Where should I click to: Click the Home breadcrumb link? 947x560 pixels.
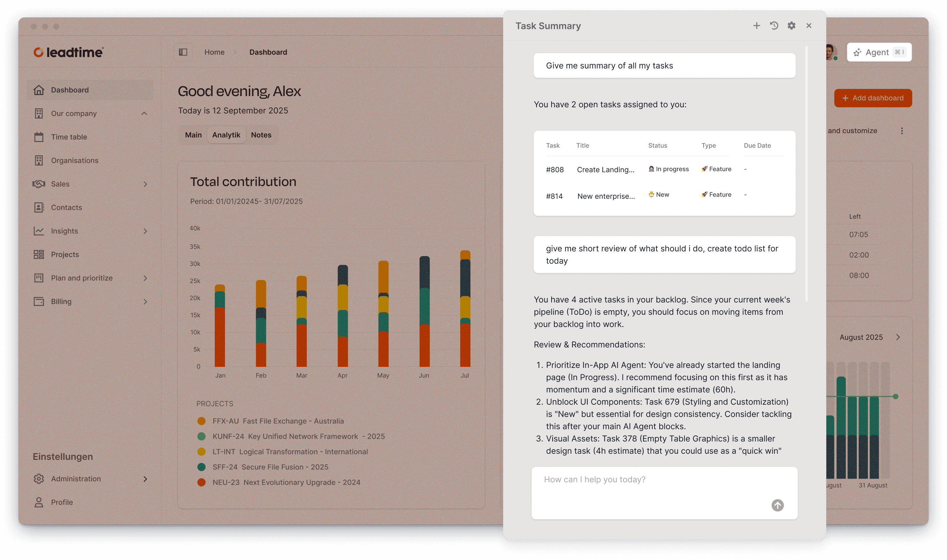(x=214, y=52)
